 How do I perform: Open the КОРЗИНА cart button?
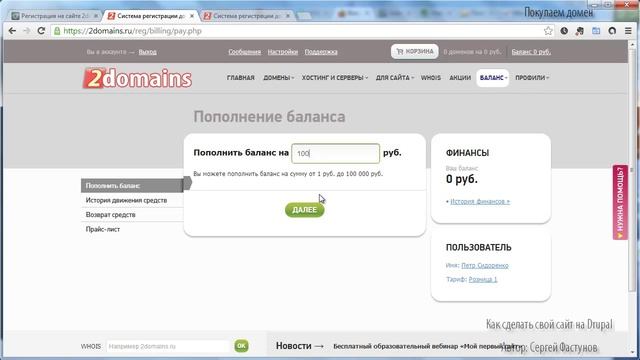(415, 51)
